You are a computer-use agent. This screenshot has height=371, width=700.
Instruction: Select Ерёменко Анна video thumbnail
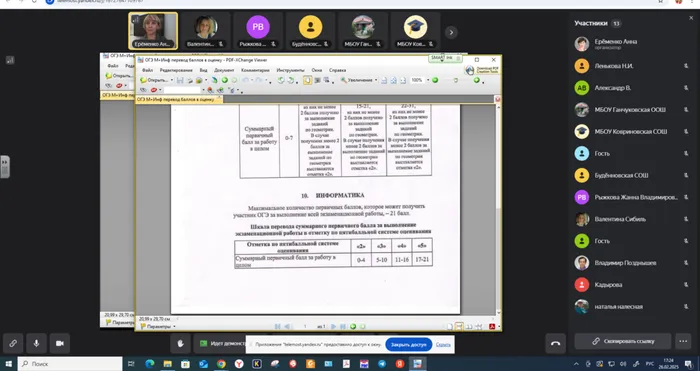tap(153, 31)
